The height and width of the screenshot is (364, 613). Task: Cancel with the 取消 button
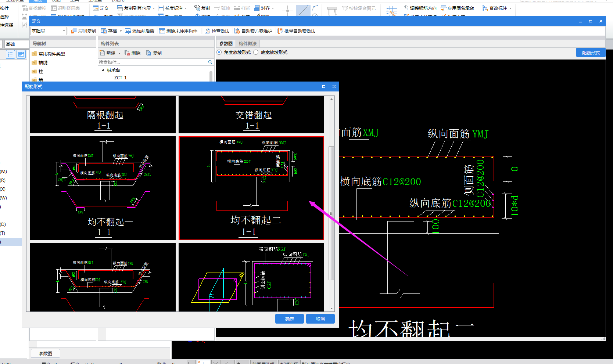pos(320,319)
